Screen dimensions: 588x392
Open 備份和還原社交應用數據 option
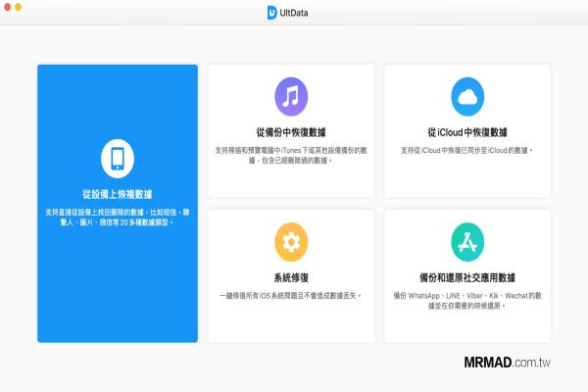tap(467, 277)
